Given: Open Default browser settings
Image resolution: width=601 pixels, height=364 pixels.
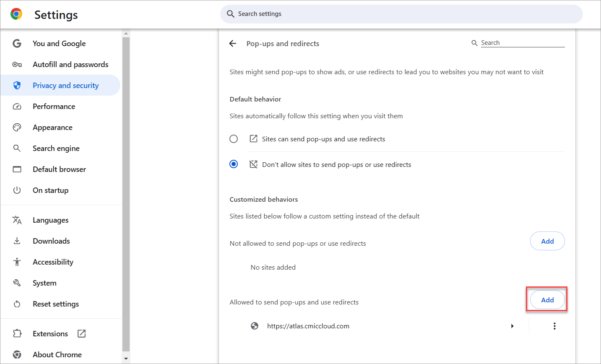Looking at the screenshot, I should pyautogui.click(x=60, y=169).
